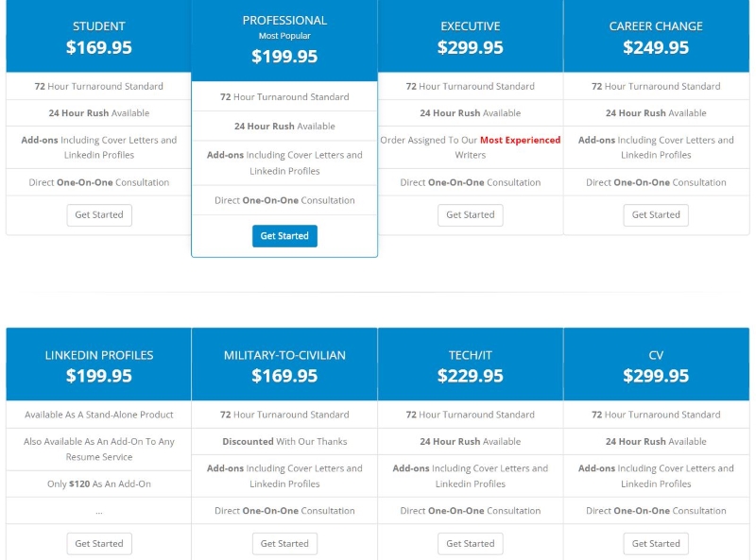Click Most Popular label under Professional
Image resolution: width=756 pixels, height=560 pixels.
pyautogui.click(x=284, y=36)
